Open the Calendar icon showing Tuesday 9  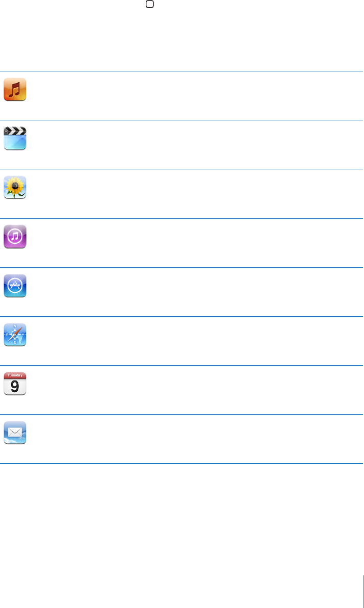point(15,384)
